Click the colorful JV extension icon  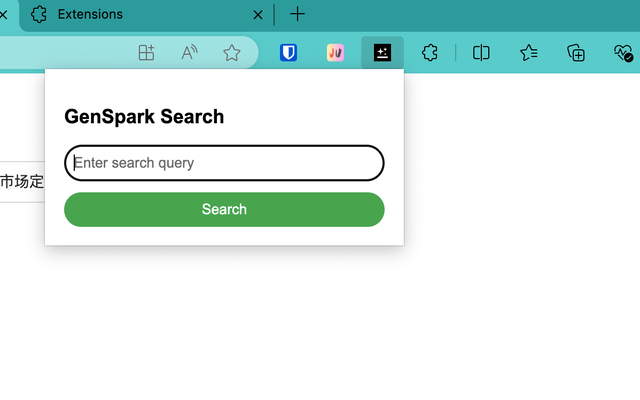click(x=336, y=53)
